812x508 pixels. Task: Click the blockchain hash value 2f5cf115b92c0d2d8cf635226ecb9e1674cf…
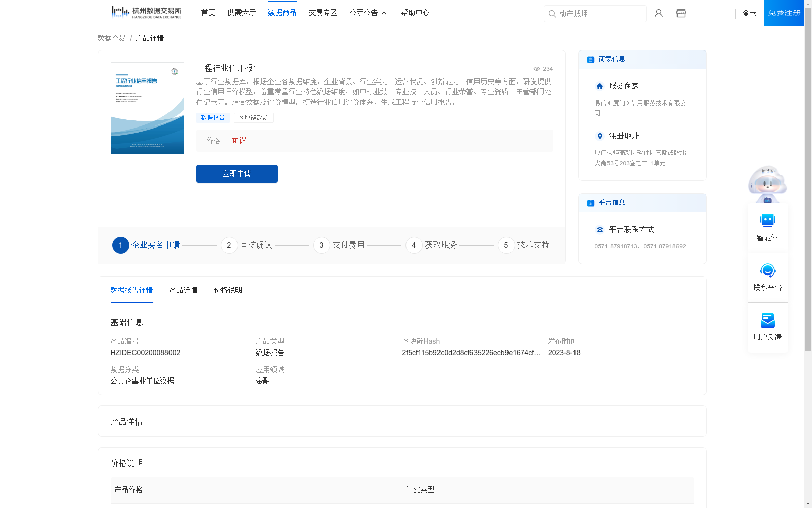tap(471, 353)
